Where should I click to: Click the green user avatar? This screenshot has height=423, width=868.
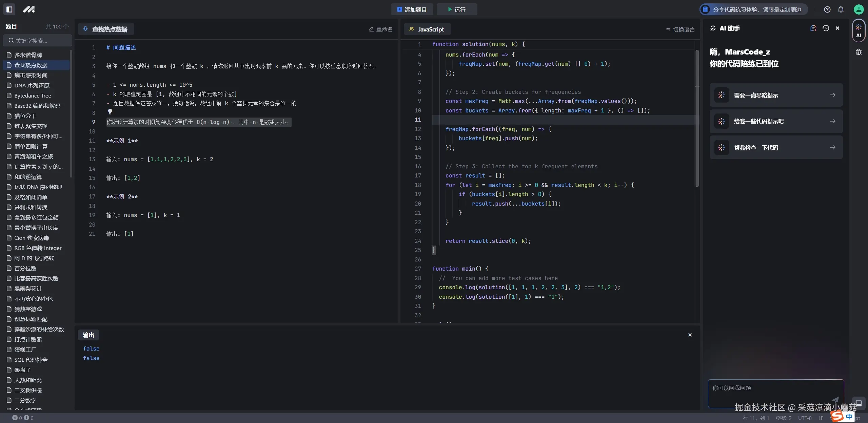(x=858, y=9)
